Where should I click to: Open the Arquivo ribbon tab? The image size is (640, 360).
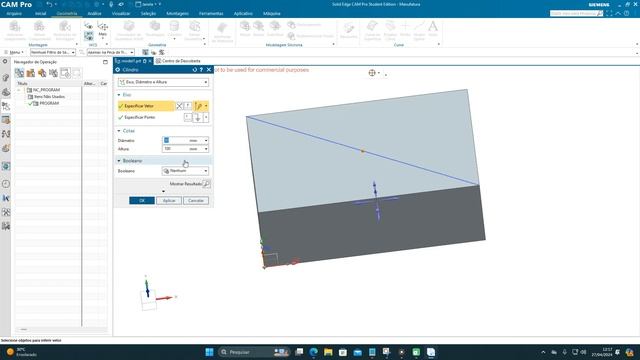pyautogui.click(x=14, y=13)
